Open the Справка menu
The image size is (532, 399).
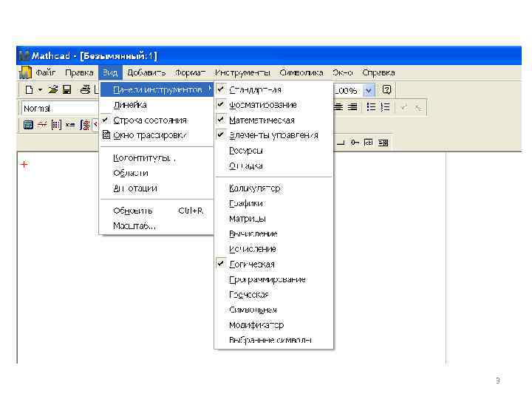(x=378, y=72)
